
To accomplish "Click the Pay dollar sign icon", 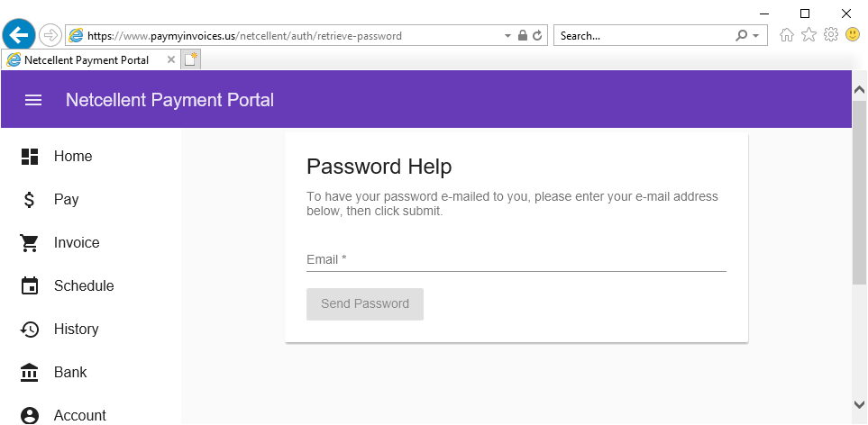I will coord(30,200).
